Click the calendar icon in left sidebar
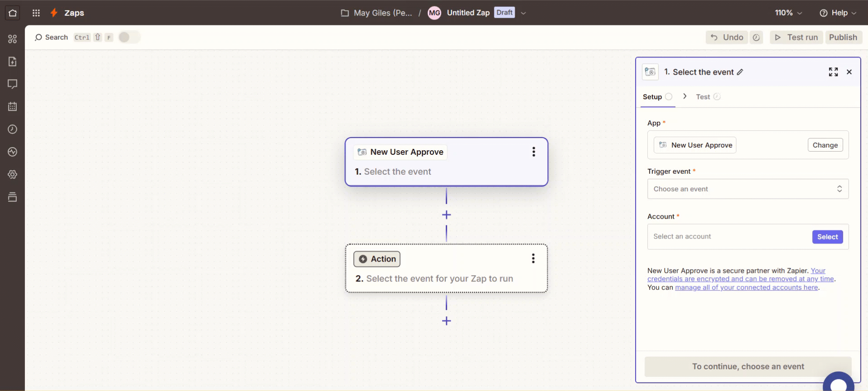Image resolution: width=868 pixels, height=391 pixels. coord(13,107)
